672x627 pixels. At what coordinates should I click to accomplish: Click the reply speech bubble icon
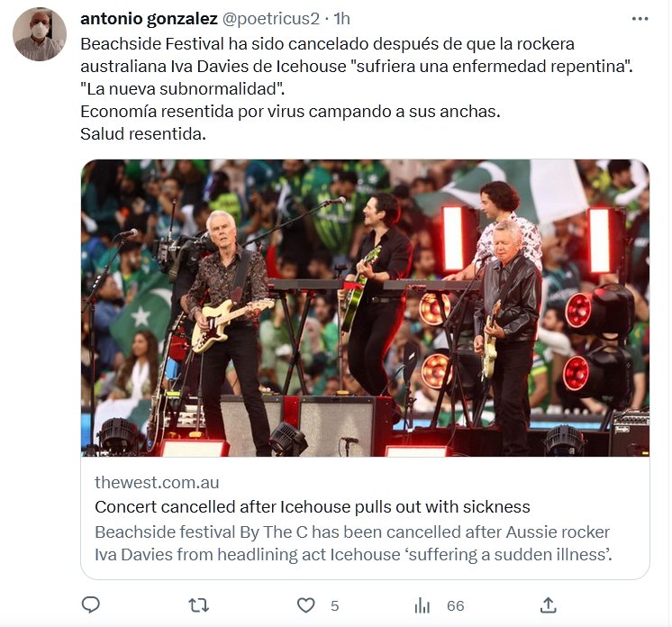click(91, 604)
